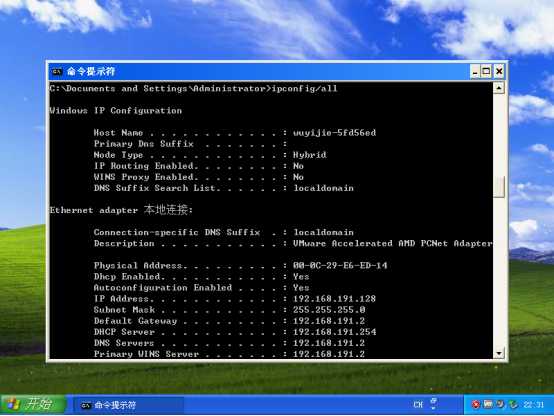554x416 pixels.
Task: Click IP address value 192.168.191.128
Action: click(x=334, y=299)
